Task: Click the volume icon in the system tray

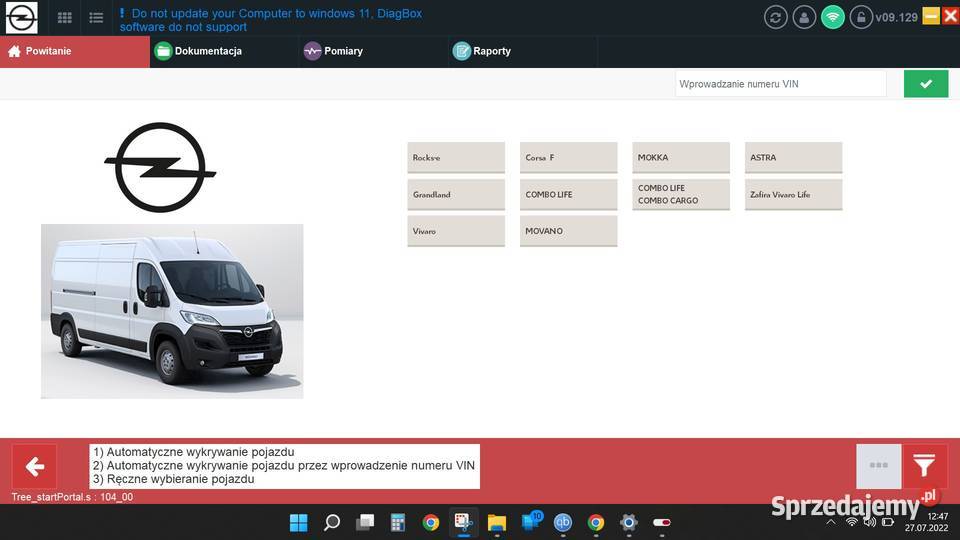Action: (x=869, y=522)
